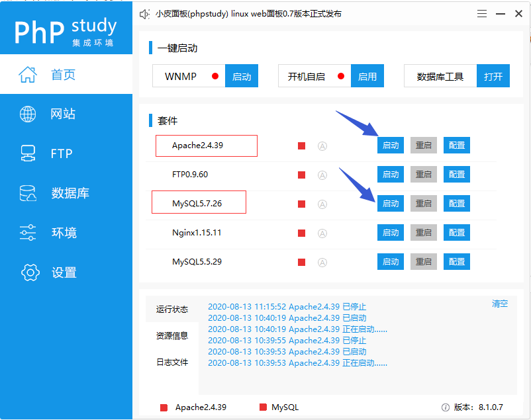This screenshot has width=531, height=420.
Task: Click the Apache2.4.39 red status square
Action: coord(301,146)
